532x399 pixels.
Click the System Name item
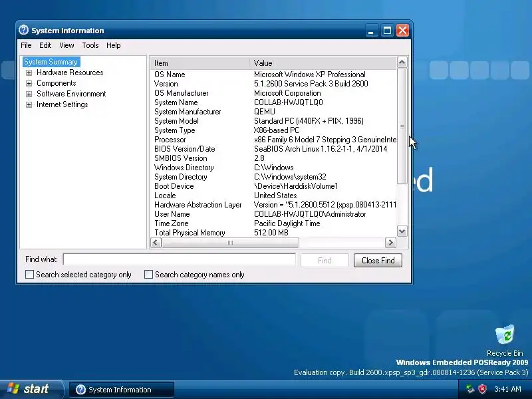click(x=176, y=102)
